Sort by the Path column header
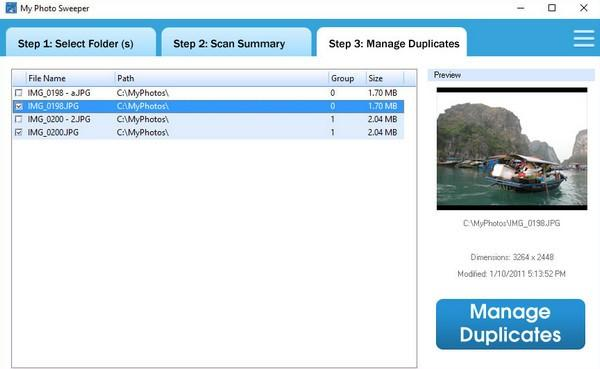This screenshot has height=369, width=600. click(x=221, y=78)
